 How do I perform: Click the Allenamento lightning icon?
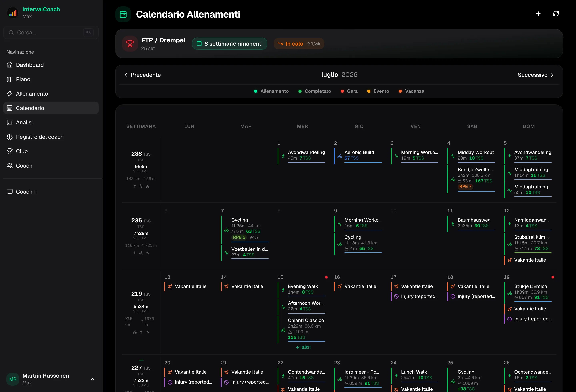click(x=10, y=94)
